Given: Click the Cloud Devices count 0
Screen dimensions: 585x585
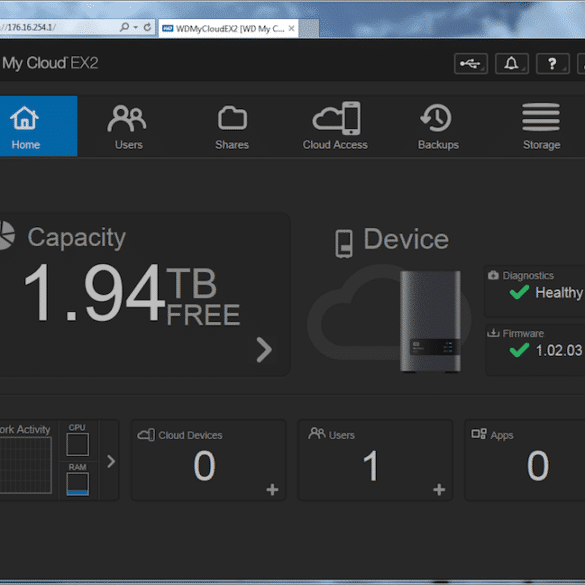Looking at the screenshot, I should click(x=204, y=466).
